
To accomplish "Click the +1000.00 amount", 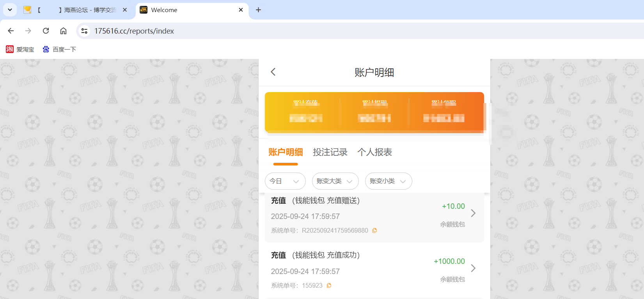I will pyautogui.click(x=449, y=261).
